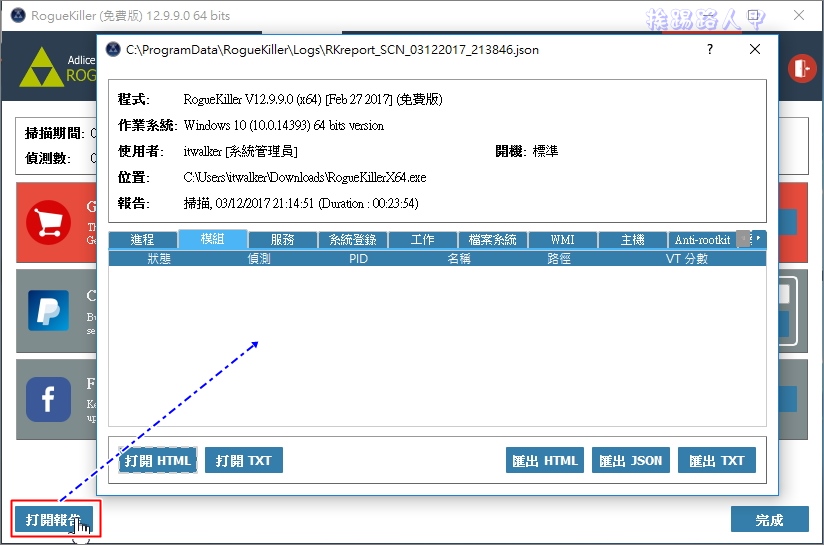This screenshot has width=824, height=545.
Task: Click the PayPal icon in main window
Action: tap(48, 310)
